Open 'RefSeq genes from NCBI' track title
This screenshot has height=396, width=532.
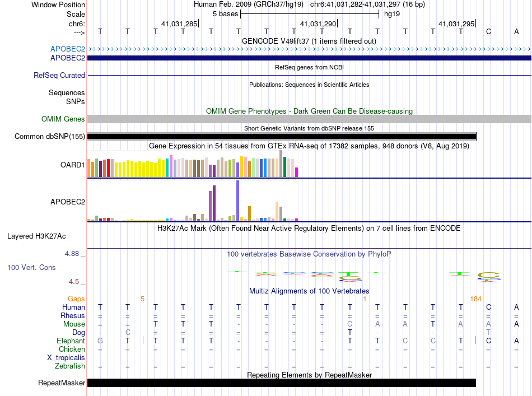tap(309, 67)
